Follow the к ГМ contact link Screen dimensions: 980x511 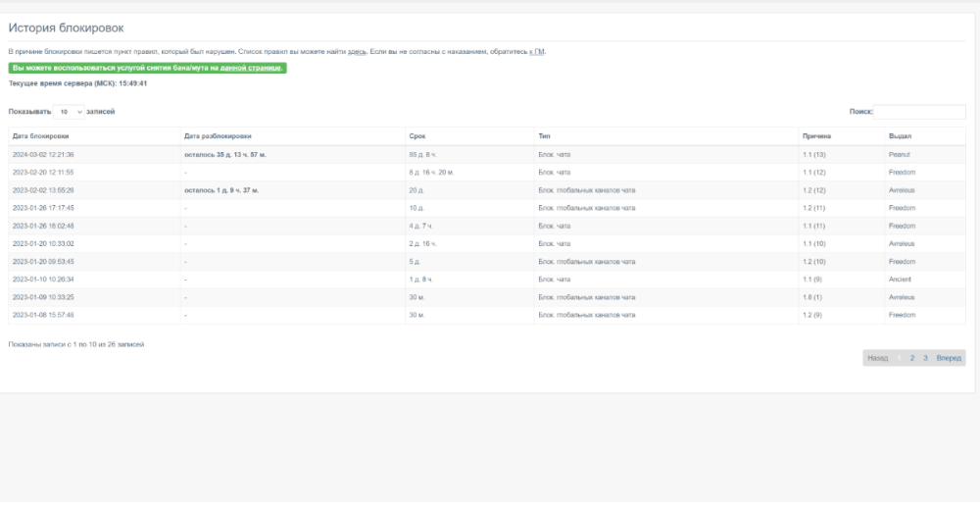[537, 51]
